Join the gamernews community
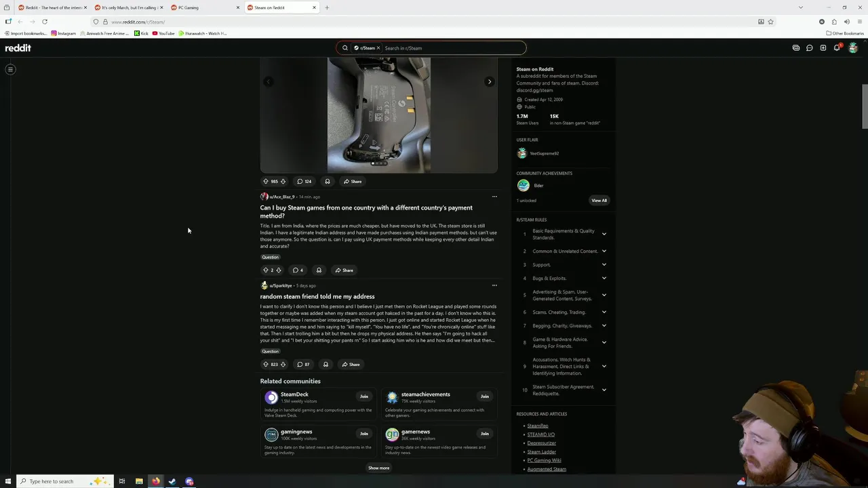The width and height of the screenshot is (868, 488). [485, 434]
